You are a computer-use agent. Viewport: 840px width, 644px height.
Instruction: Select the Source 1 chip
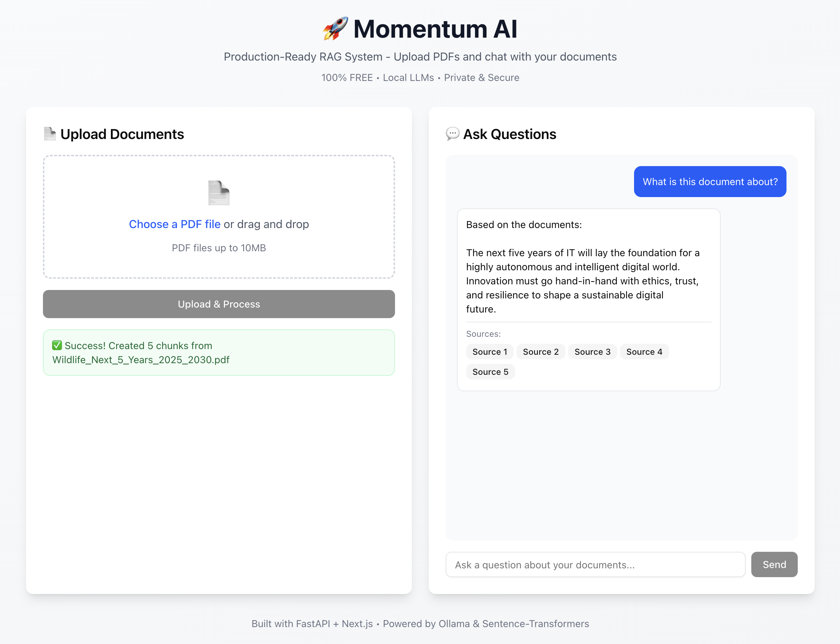[x=490, y=352]
